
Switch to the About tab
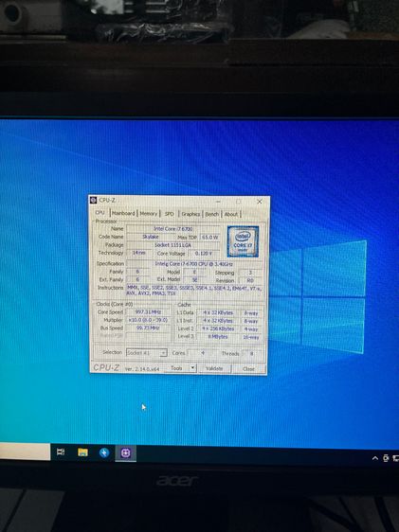tap(231, 214)
